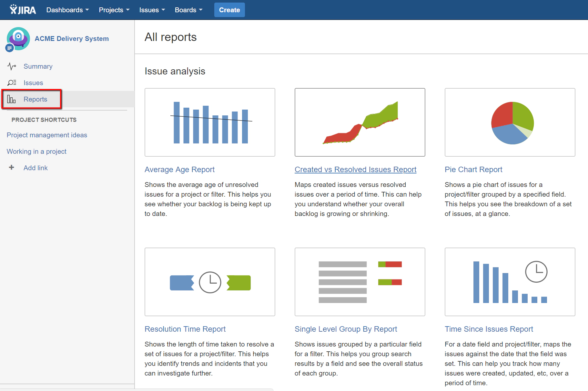Open the Single Level Group By Report
Viewport: 588px width, 391px height.
tap(346, 329)
